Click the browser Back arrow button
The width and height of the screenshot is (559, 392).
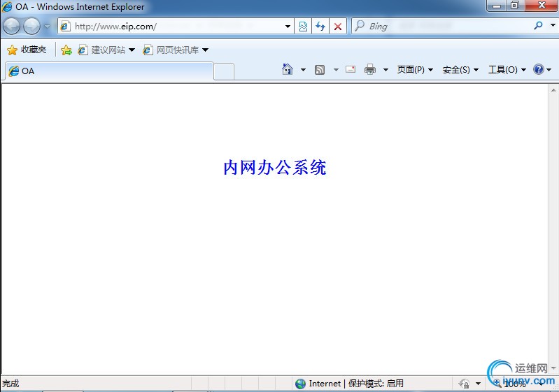11,26
